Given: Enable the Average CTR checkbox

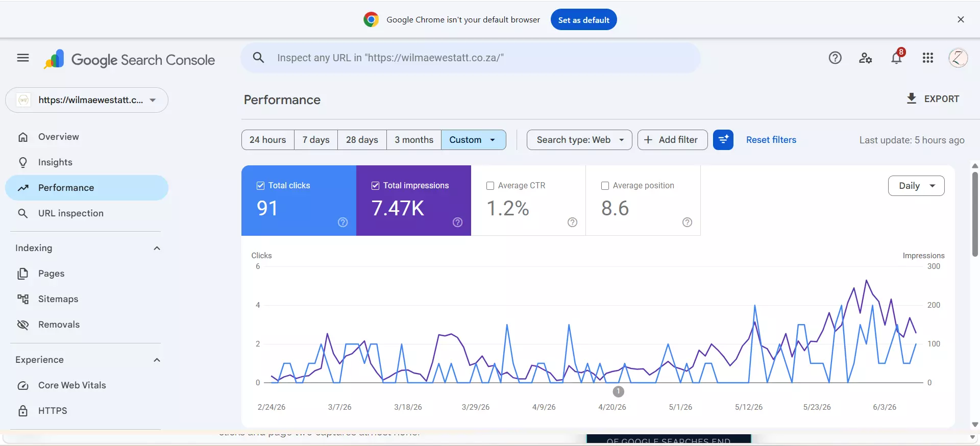Looking at the screenshot, I should coord(491,186).
